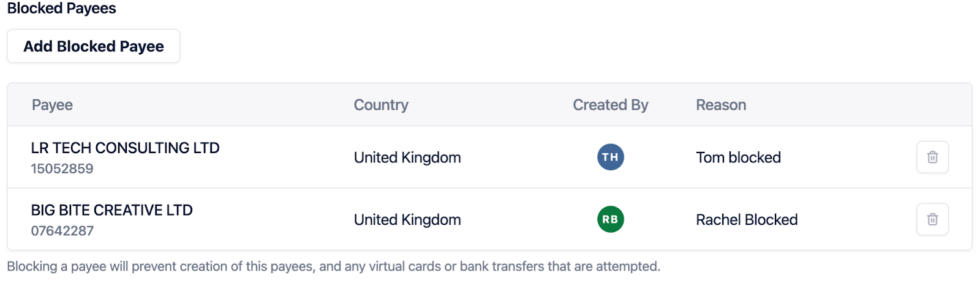Click the RB creator avatar

point(610,219)
